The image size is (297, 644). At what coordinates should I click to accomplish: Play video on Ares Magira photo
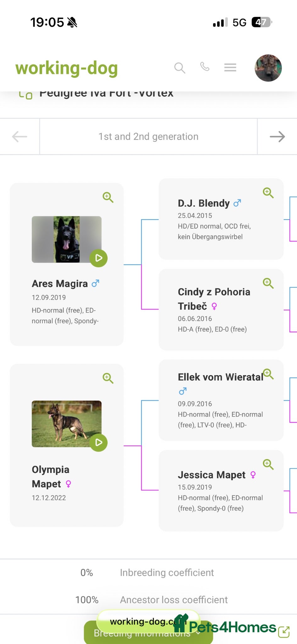point(98,258)
